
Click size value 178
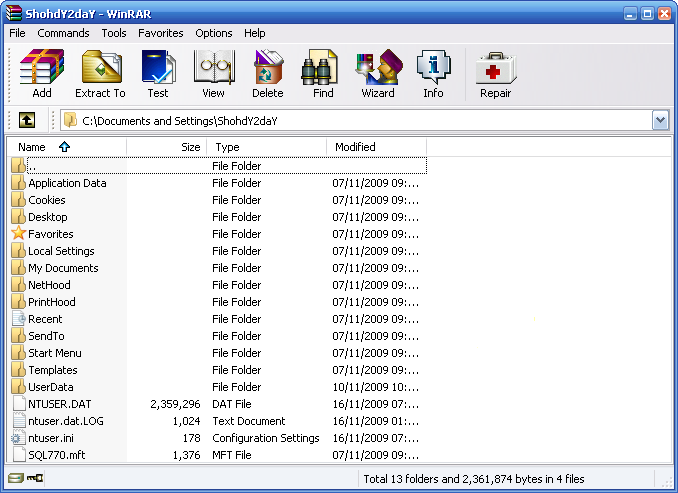click(192, 438)
